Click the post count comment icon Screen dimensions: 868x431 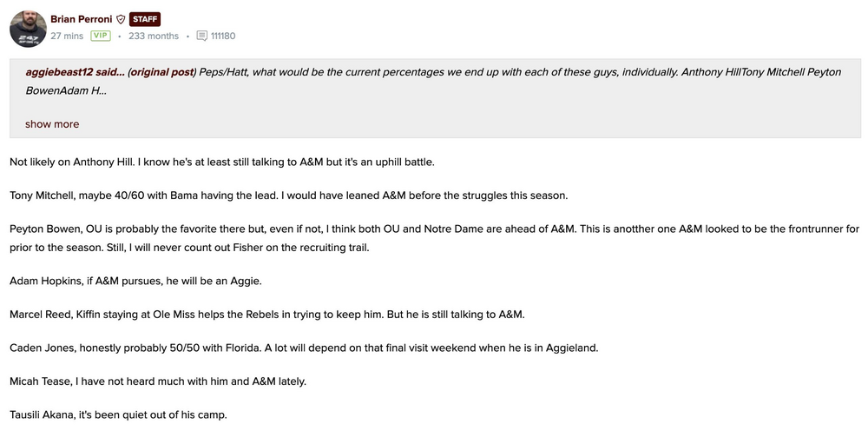click(x=201, y=36)
